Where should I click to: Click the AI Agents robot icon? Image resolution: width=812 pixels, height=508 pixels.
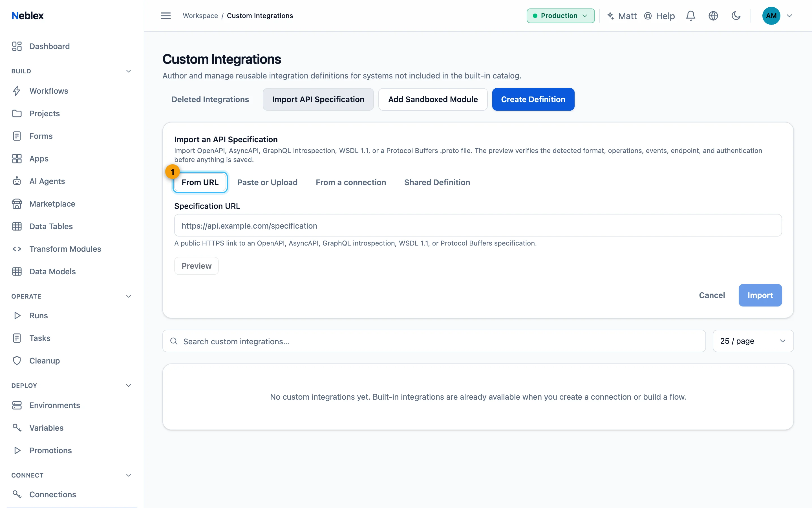tap(17, 181)
